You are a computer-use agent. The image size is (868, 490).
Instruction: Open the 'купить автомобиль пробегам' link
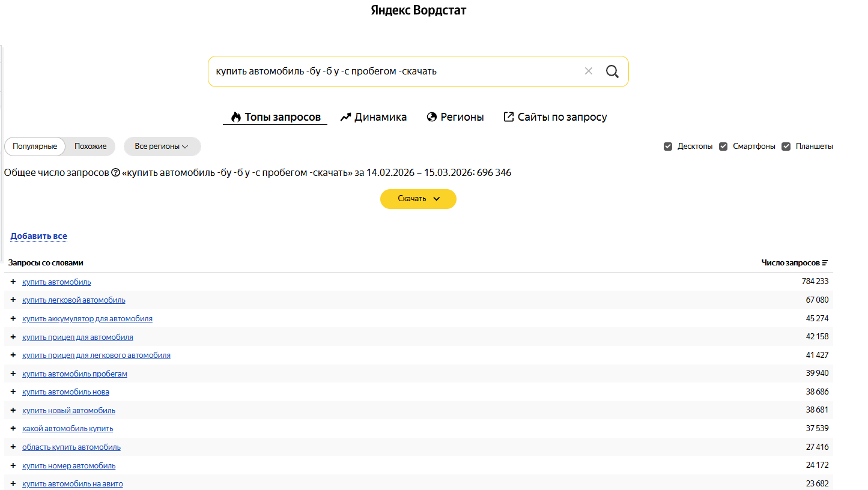74,374
